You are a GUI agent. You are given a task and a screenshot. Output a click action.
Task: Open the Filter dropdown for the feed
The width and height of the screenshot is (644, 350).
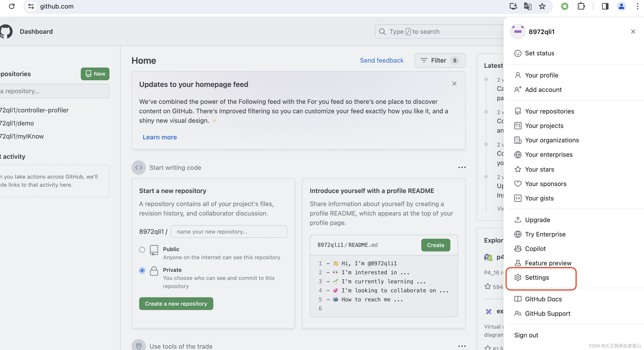point(440,60)
